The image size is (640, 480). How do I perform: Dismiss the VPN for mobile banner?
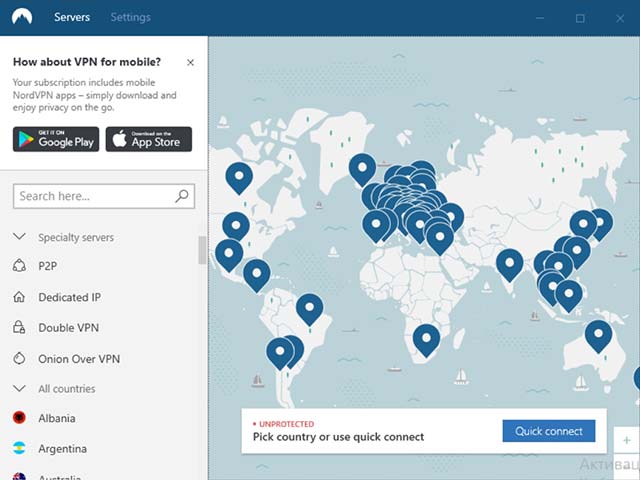(x=190, y=62)
